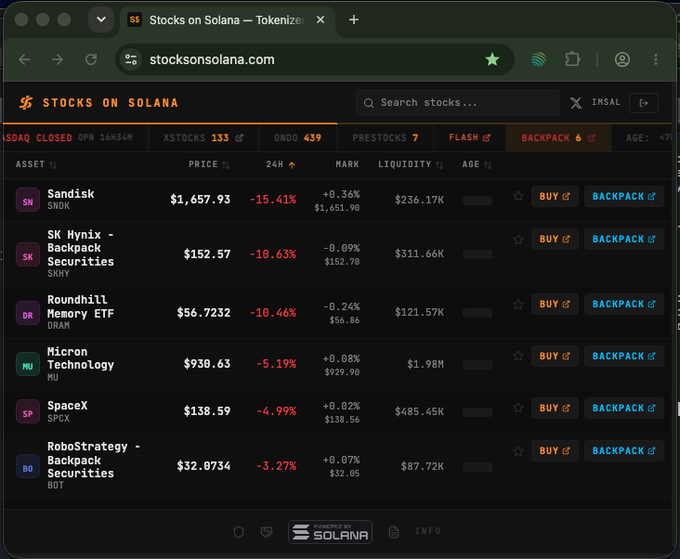Favorite Micron Technology with its star
This screenshot has width=680, height=559.
tap(518, 356)
